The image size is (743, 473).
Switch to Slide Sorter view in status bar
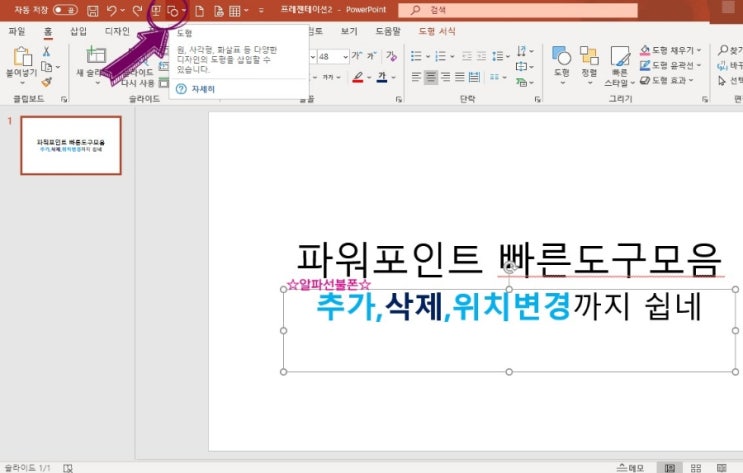(x=696, y=468)
